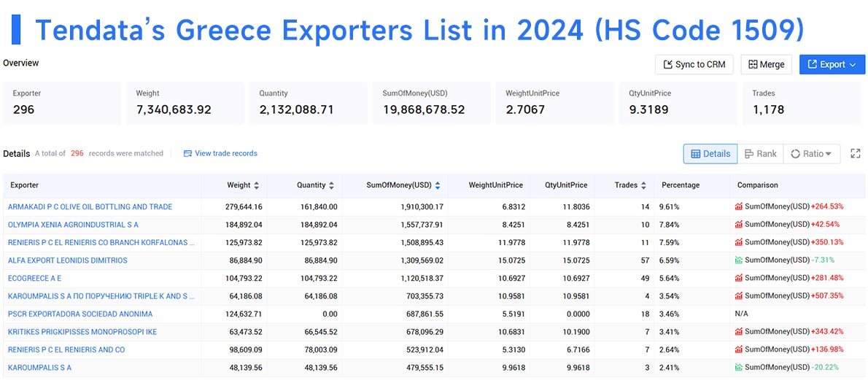Click the QtyUnitPrice overview card 9.3189

pos(678,103)
